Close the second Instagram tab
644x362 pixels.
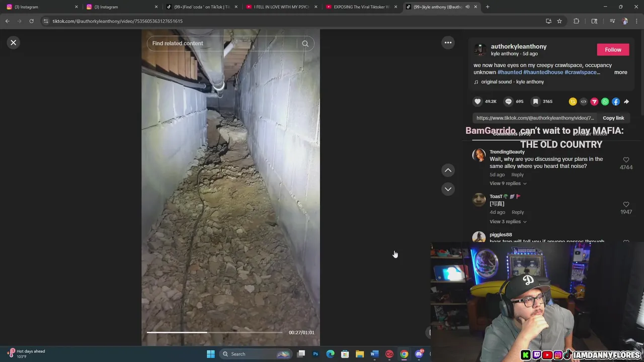tap(156, 7)
